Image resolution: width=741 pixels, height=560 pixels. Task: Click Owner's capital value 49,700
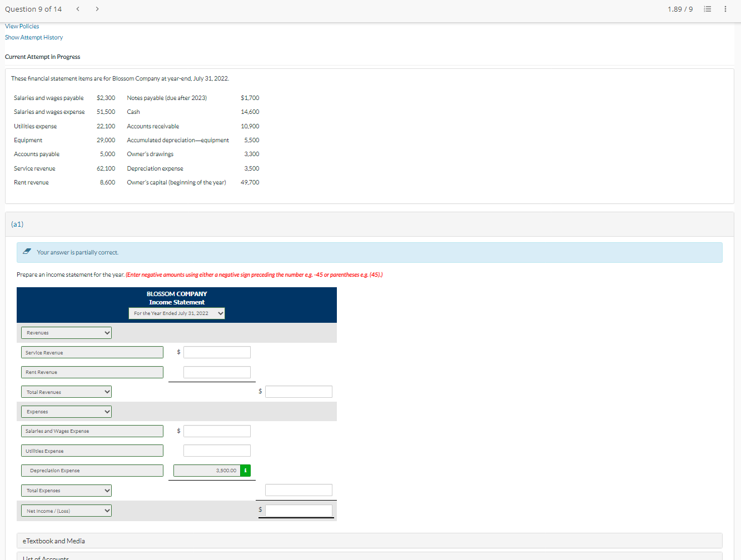(x=250, y=182)
